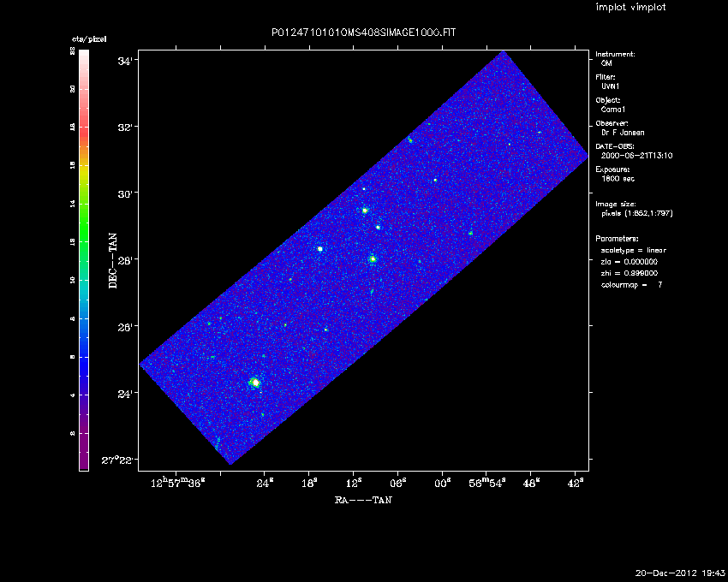Click the 12h57m36s right ascension tick label
The width and height of the screenshot is (728, 582).
[178, 484]
